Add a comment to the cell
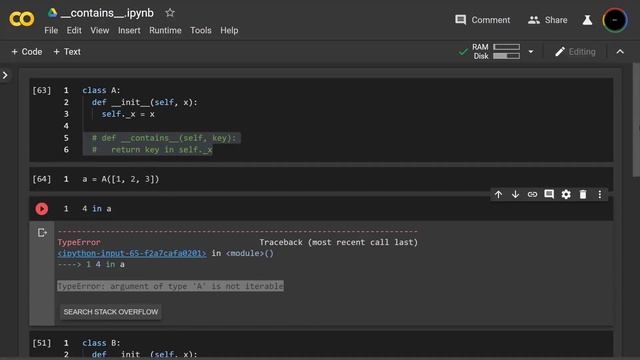The height and width of the screenshot is (360, 640). [x=549, y=194]
